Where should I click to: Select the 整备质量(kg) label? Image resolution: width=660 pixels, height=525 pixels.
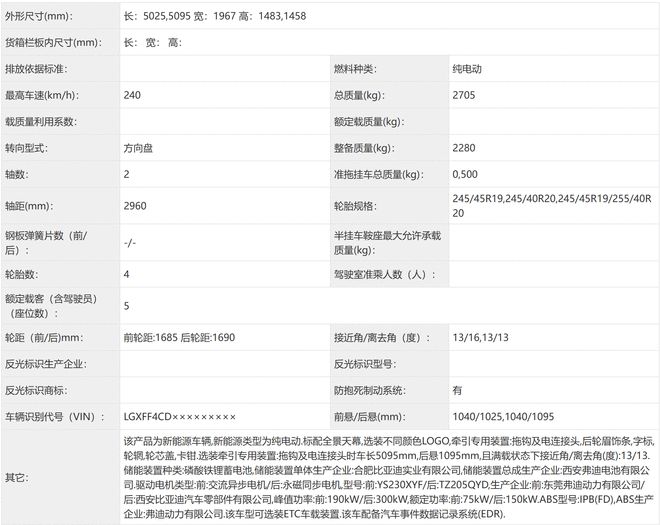point(364,148)
